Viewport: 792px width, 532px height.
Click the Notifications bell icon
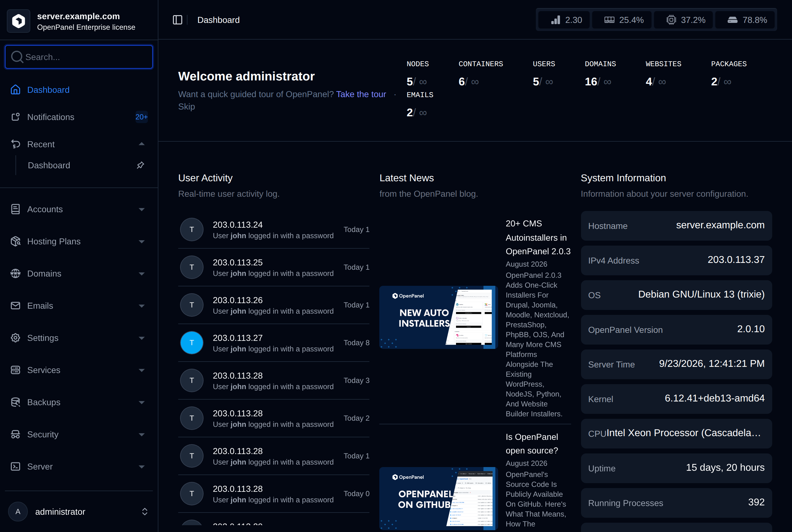pos(15,117)
